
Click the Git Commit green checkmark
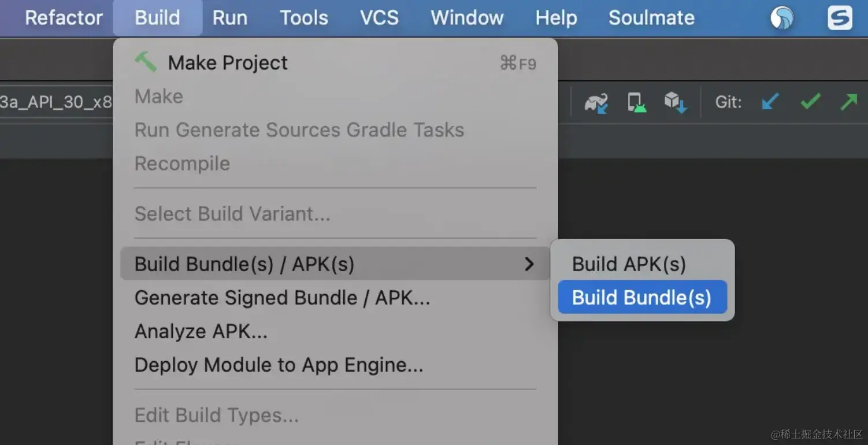[x=810, y=102]
